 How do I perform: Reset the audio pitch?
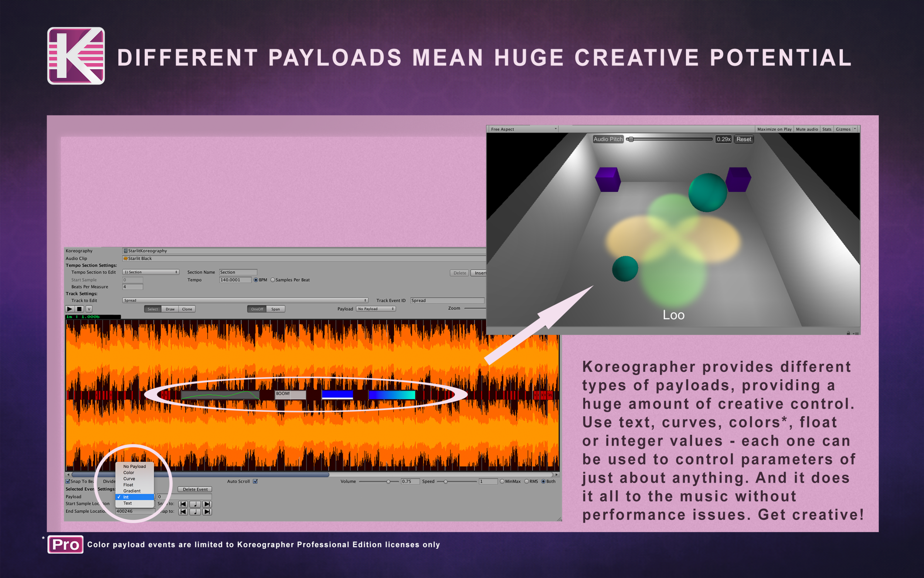pyautogui.click(x=744, y=139)
